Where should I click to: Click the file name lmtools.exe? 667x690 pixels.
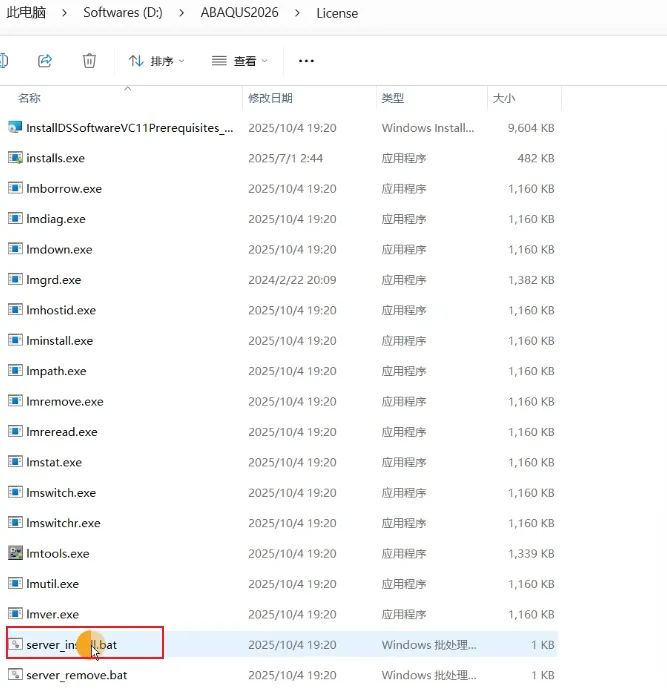pos(58,553)
